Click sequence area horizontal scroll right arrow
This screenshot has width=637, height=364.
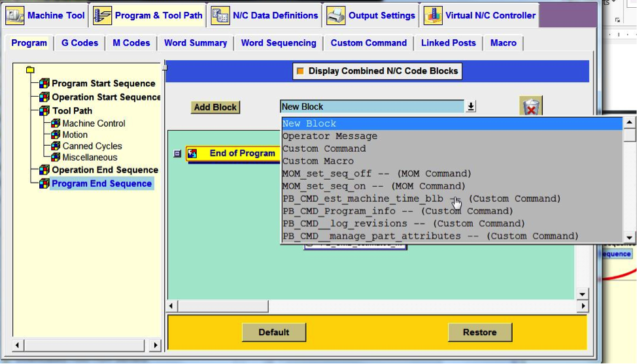583,306
